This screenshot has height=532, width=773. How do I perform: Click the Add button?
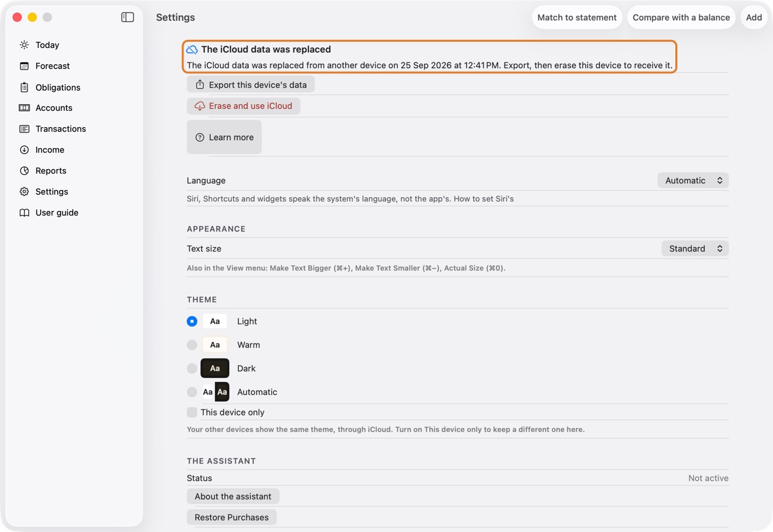pyautogui.click(x=754, y=17)
